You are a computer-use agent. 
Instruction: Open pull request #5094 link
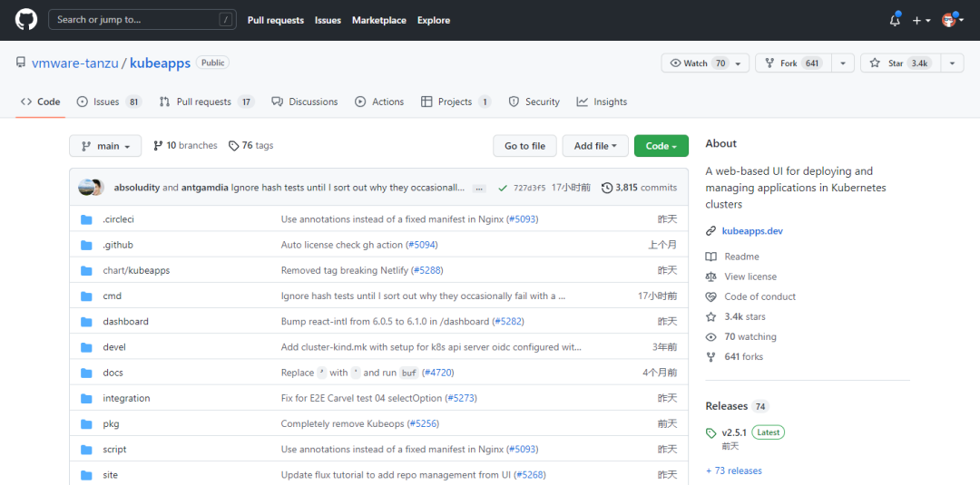tap(422, 245)
